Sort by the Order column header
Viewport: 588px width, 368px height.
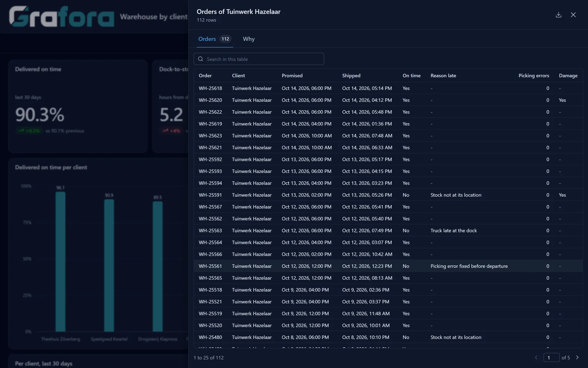tap(205, 75)
